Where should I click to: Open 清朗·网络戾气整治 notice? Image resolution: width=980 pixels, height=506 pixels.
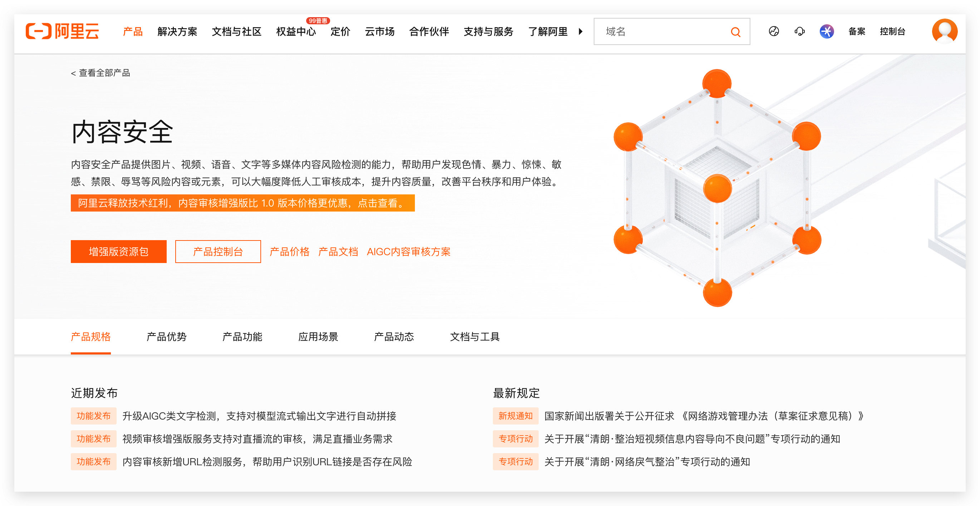pos(647,462)
